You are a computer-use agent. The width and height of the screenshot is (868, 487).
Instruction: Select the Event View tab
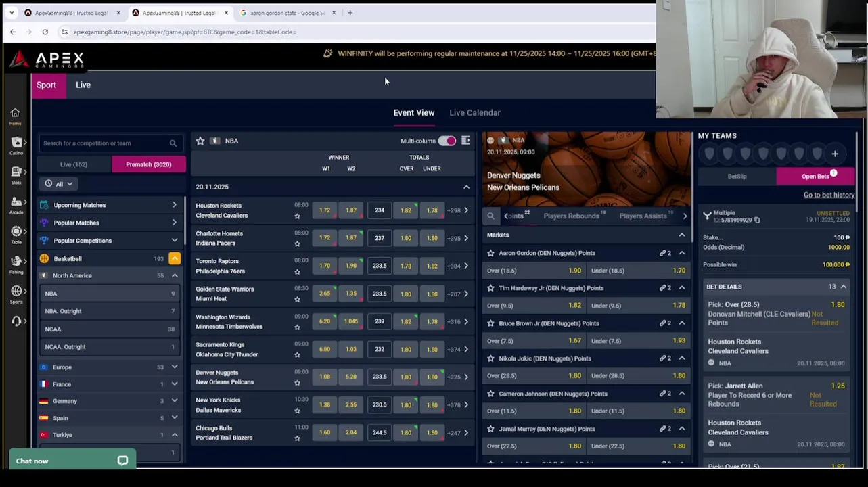pyautogui.click(x=414, y=113)
